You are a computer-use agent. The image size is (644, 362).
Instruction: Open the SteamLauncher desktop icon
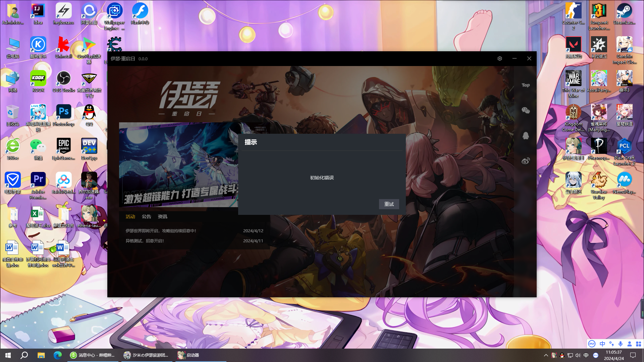tap(624, 14)
